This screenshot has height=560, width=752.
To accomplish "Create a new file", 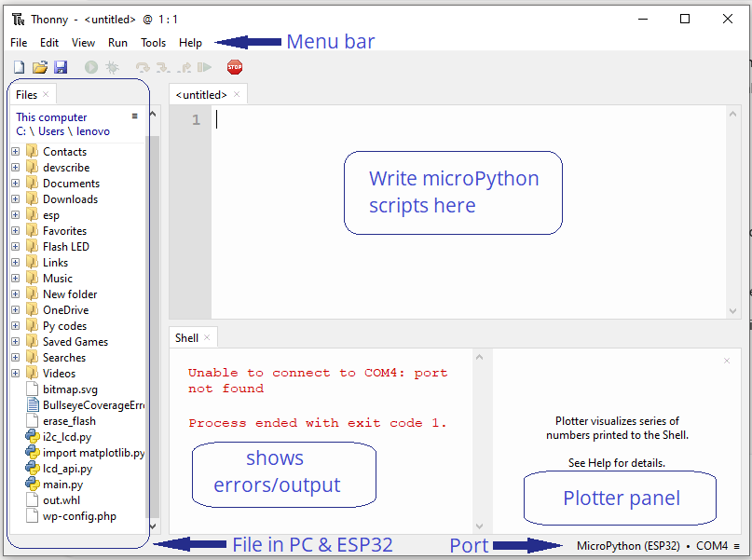I will (19, 66).
